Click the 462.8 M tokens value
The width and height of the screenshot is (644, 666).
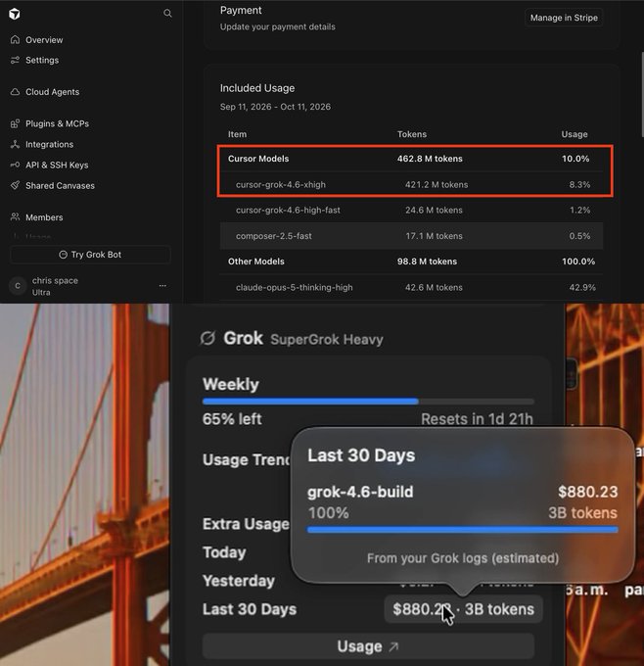(x=430, y=159)
